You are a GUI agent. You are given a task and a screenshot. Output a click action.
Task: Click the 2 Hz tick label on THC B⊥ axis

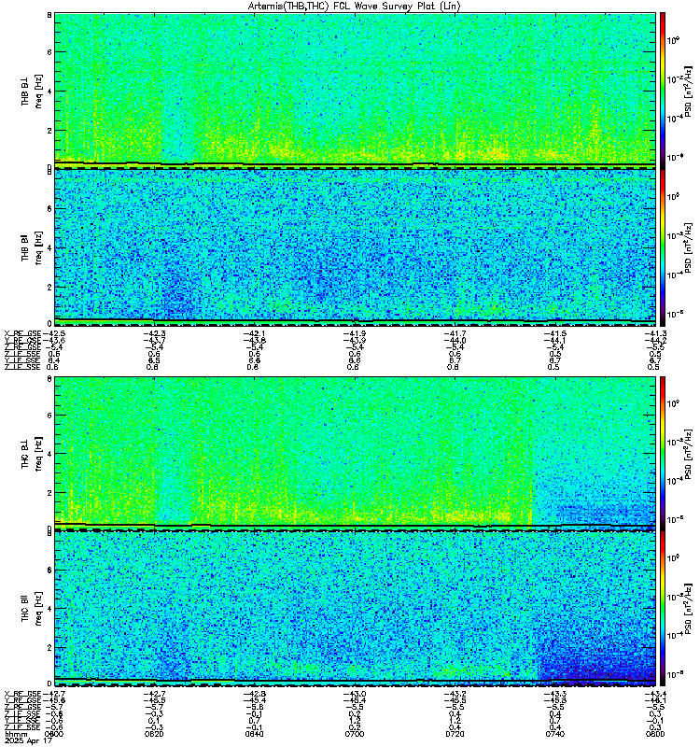click(x=49, y=493)
